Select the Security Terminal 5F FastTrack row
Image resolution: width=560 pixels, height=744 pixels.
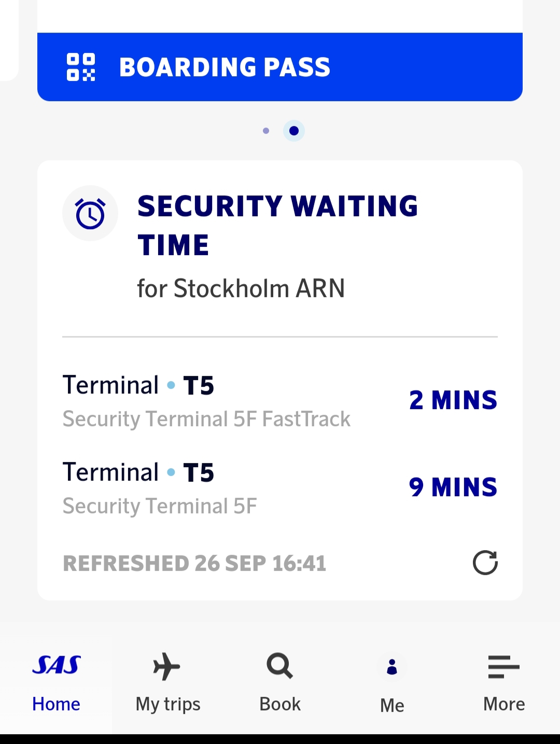(206, 419)
